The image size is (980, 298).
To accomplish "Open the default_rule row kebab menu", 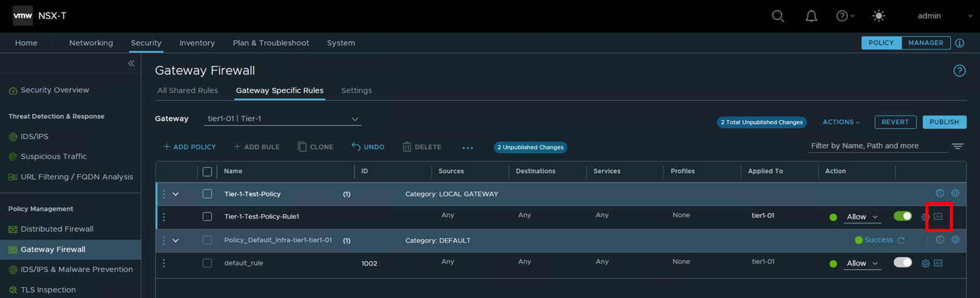I will pyautogui.click(x=164, y=263).
